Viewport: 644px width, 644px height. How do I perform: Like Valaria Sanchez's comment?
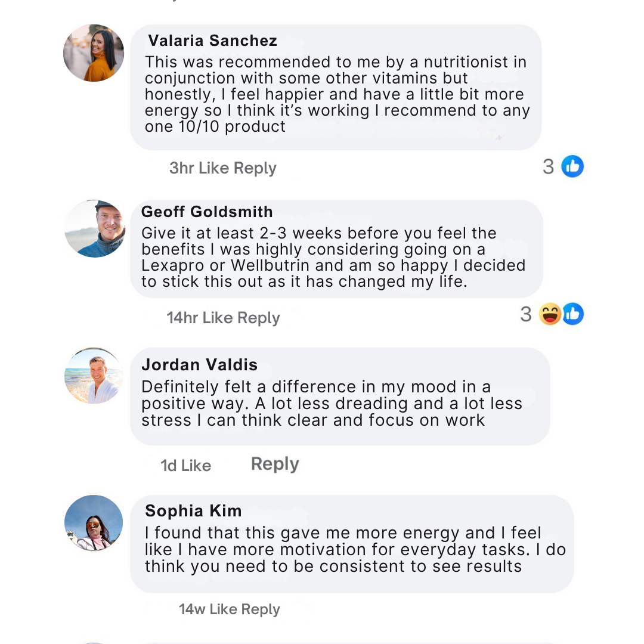[x=213, y=168]
